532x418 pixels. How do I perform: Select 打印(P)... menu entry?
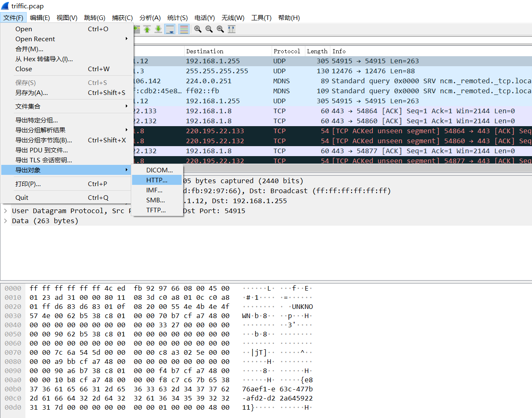(x=66, y=184)
